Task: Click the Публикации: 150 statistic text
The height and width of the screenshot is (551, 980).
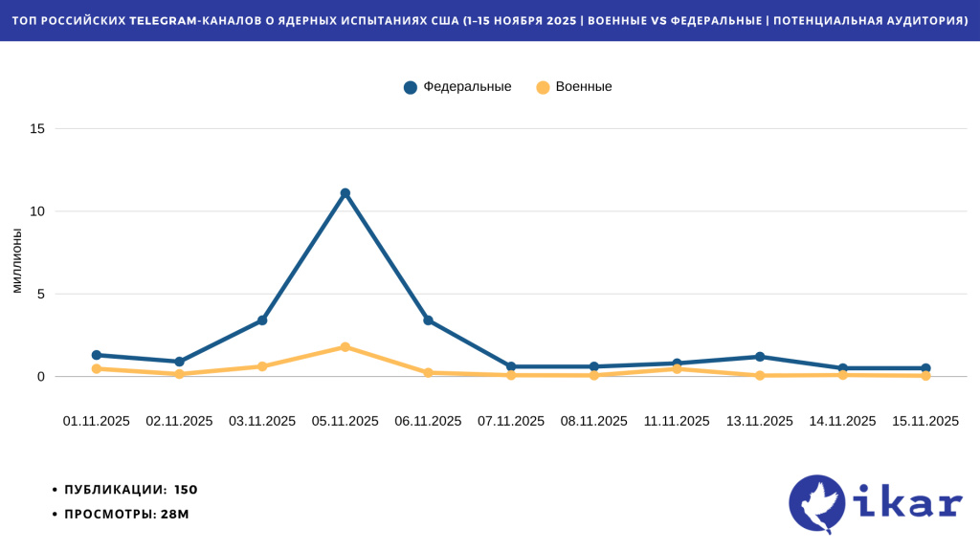Action: [x=130, y=490]
